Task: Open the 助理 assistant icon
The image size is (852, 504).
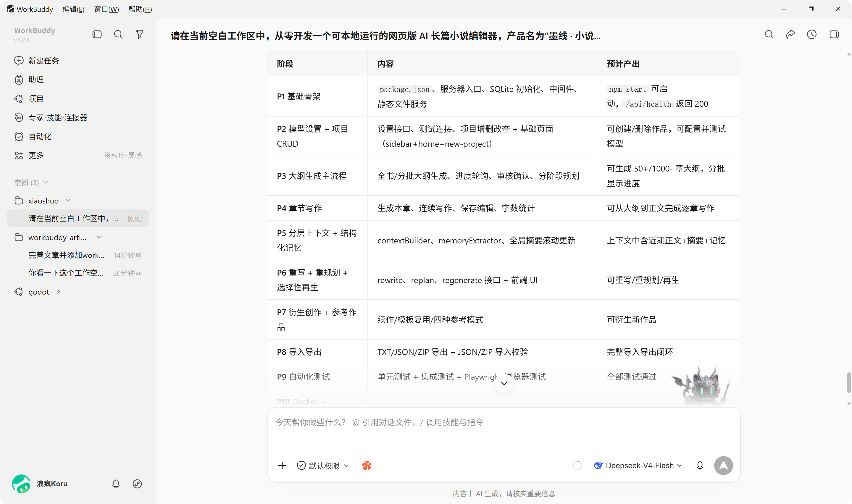Action: tap(19, 80)
